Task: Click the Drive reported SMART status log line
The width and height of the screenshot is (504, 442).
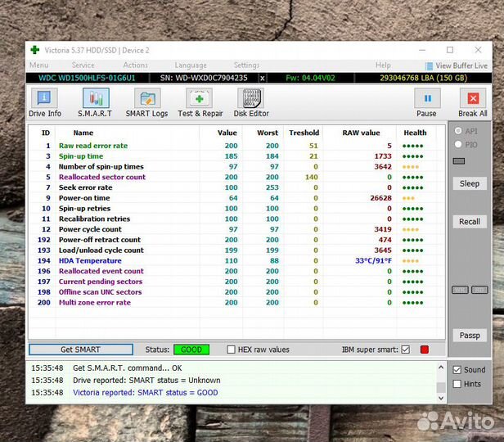Action: [146, 381]
